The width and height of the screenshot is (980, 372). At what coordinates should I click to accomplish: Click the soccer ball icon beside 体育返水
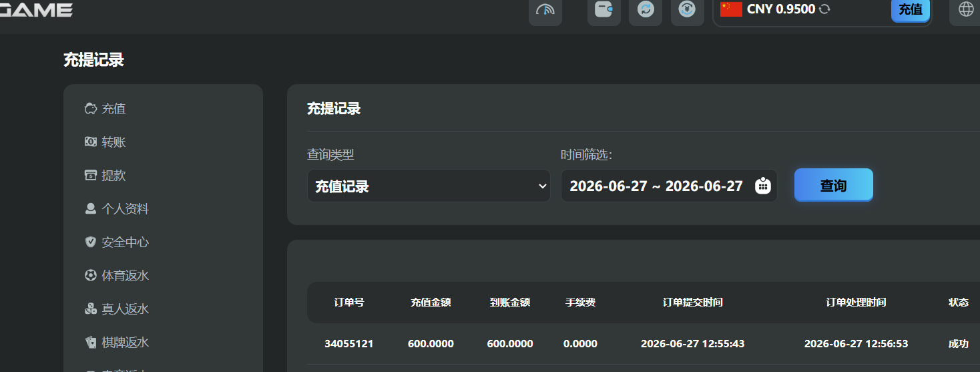[91, 275]
